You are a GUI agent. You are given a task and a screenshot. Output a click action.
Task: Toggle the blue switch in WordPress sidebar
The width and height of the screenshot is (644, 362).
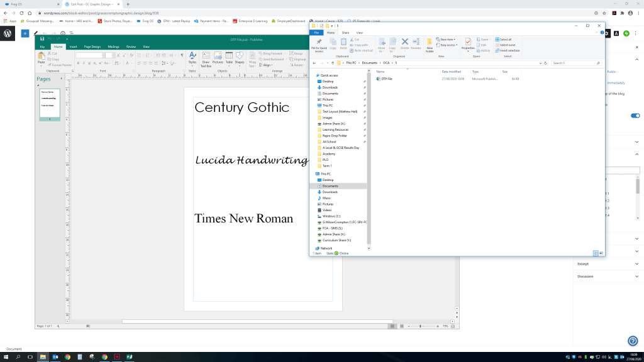635,116
